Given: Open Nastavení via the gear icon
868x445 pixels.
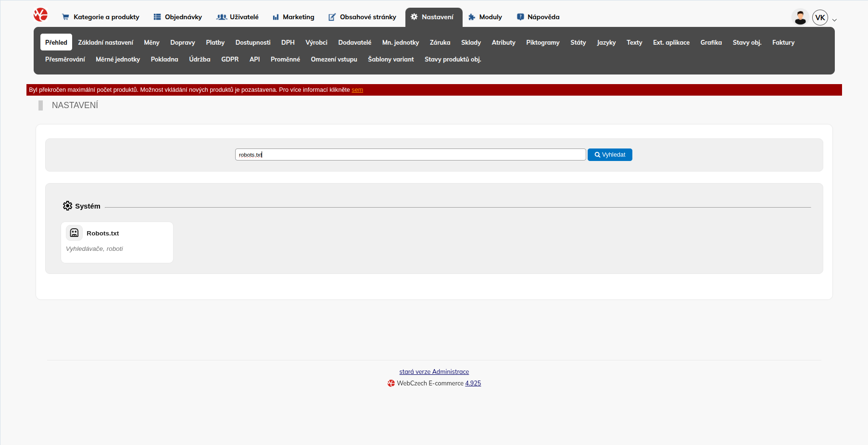Looking at the screenshot, I should (414, 17).
